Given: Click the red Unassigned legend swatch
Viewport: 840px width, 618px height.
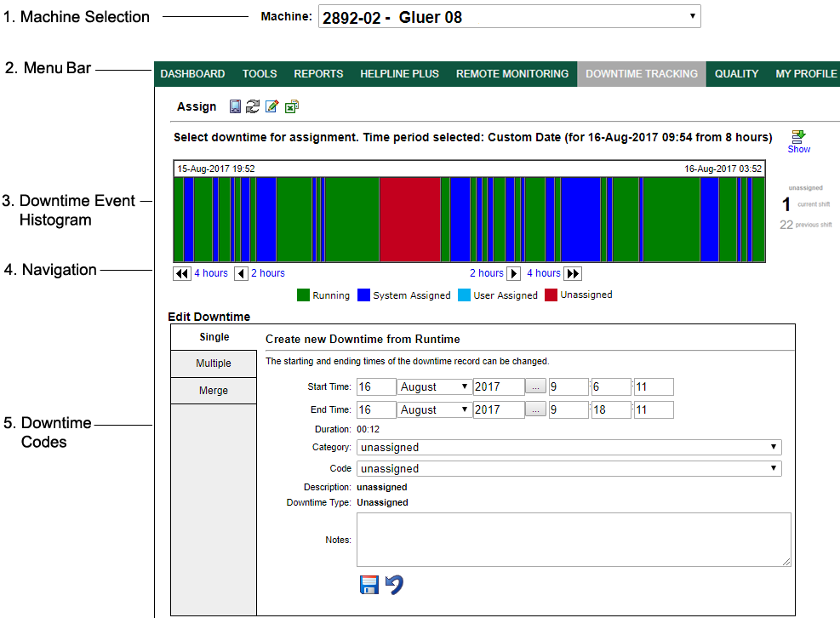Looking at the screenshot, I should tap(551, 295).
